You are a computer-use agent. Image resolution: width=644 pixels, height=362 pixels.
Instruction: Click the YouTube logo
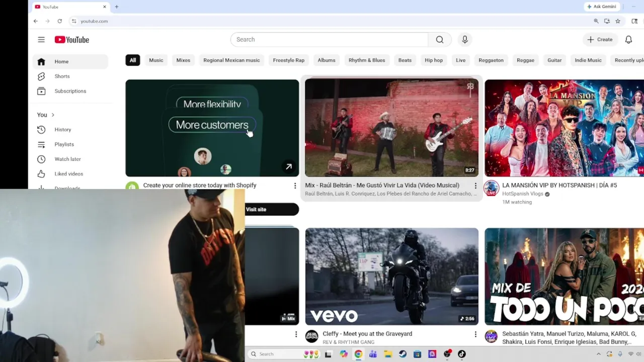72,40
